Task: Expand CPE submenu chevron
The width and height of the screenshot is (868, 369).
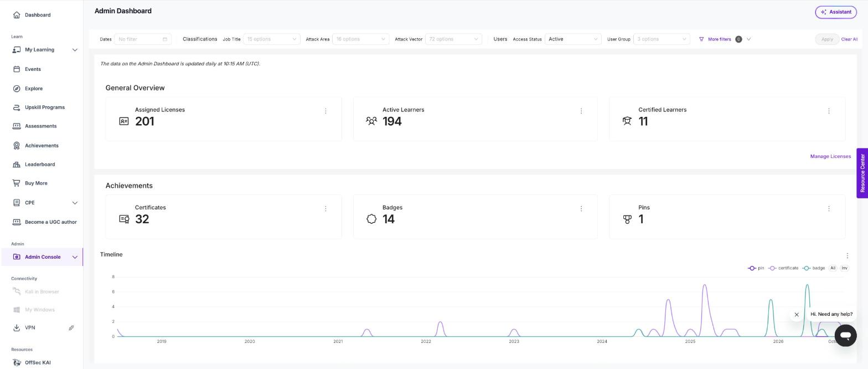Action: 75,203
